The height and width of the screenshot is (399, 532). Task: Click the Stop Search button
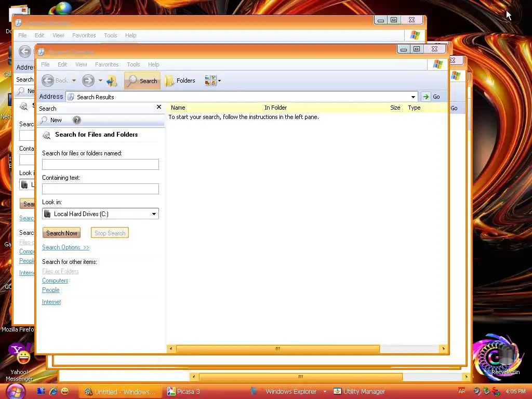[x=110, y=233]
